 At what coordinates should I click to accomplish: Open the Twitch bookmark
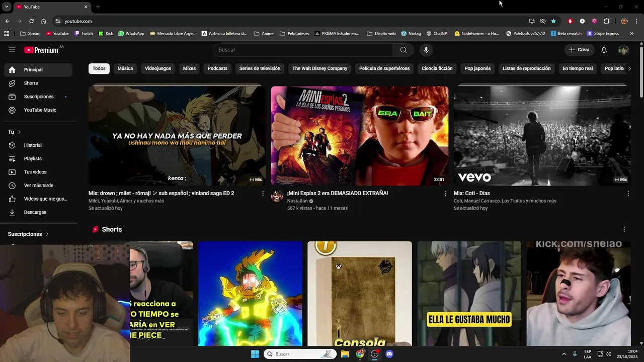pos(84,34)
